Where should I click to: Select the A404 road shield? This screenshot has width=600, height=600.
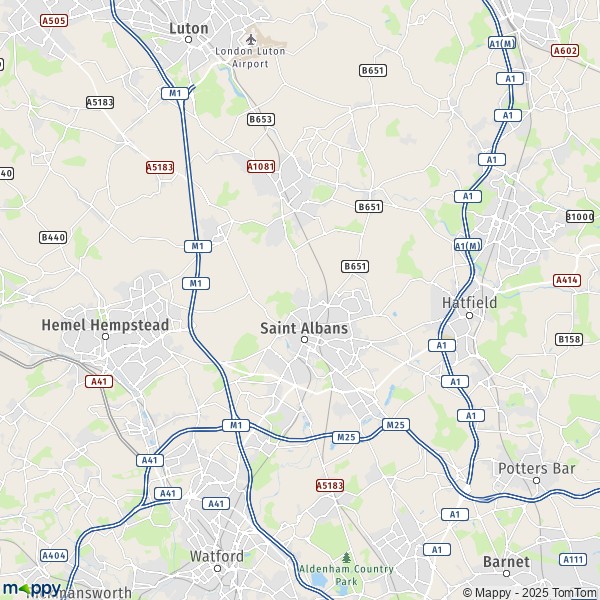pos(54,555)
